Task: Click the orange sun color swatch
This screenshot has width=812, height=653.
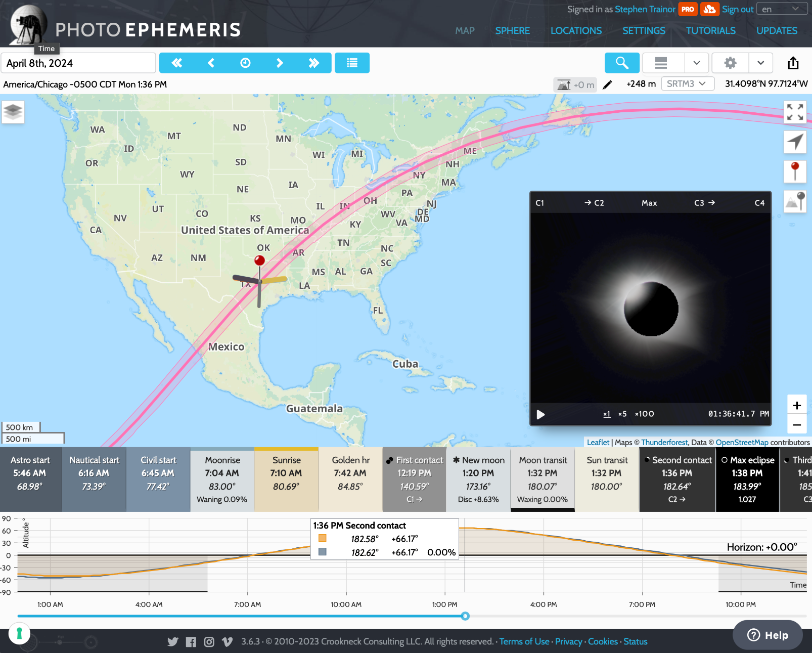Action: pyautogui.click(x=323, y=538)
